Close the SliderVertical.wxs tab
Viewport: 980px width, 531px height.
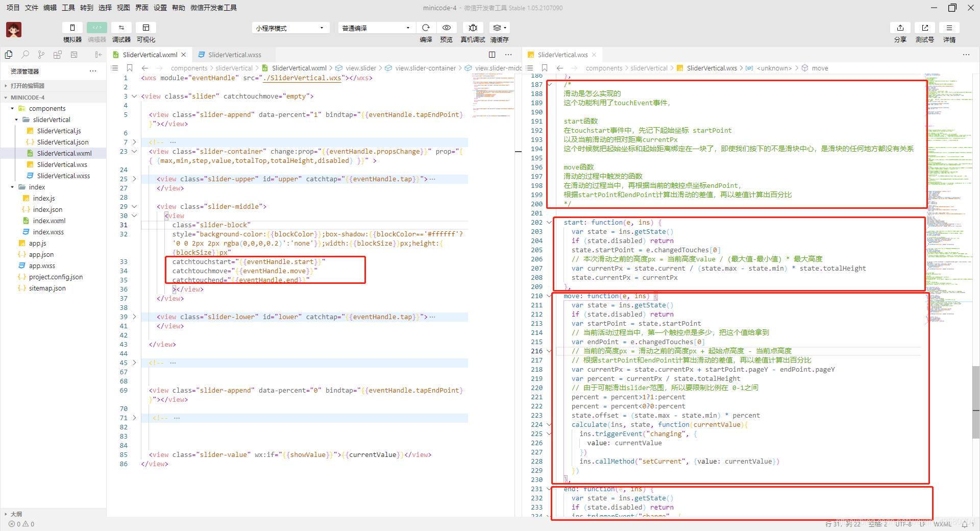pos(594,55)
